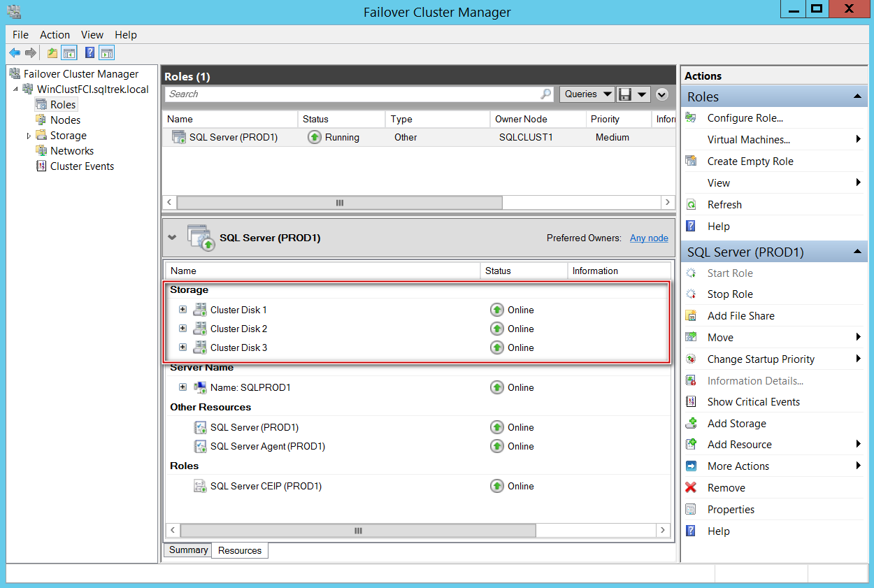Click Add File Share action
The width and height of the screenshot is (874, 588).
740,316
